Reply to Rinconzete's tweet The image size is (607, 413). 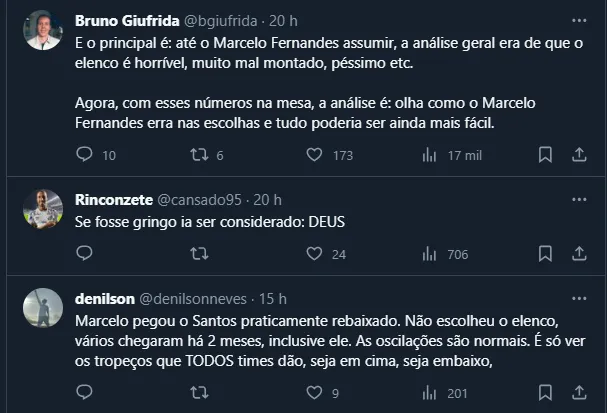pos(85,254)
